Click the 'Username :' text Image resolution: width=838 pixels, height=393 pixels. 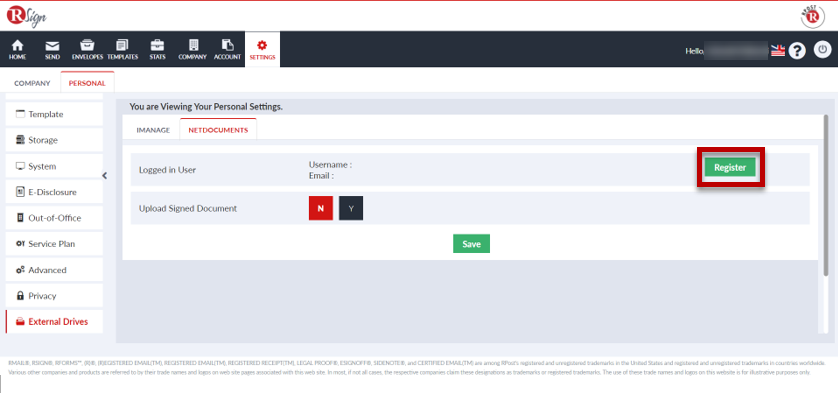pos(330,165)
